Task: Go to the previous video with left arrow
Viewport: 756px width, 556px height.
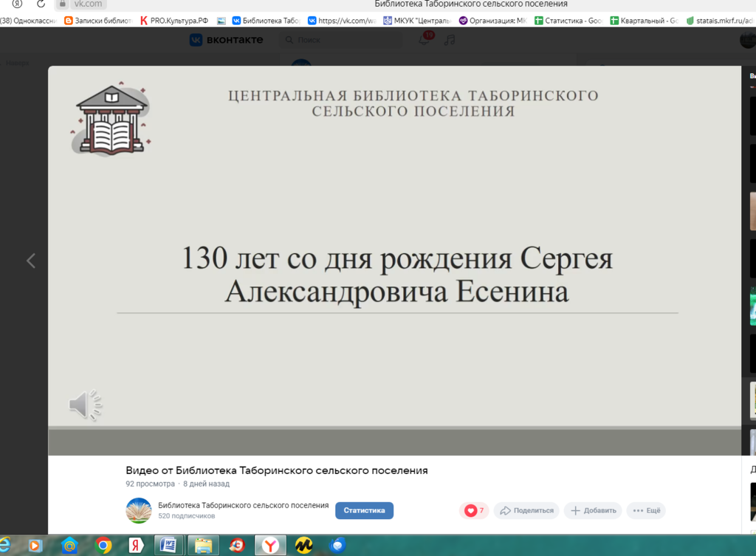Action: pos(31,261)
